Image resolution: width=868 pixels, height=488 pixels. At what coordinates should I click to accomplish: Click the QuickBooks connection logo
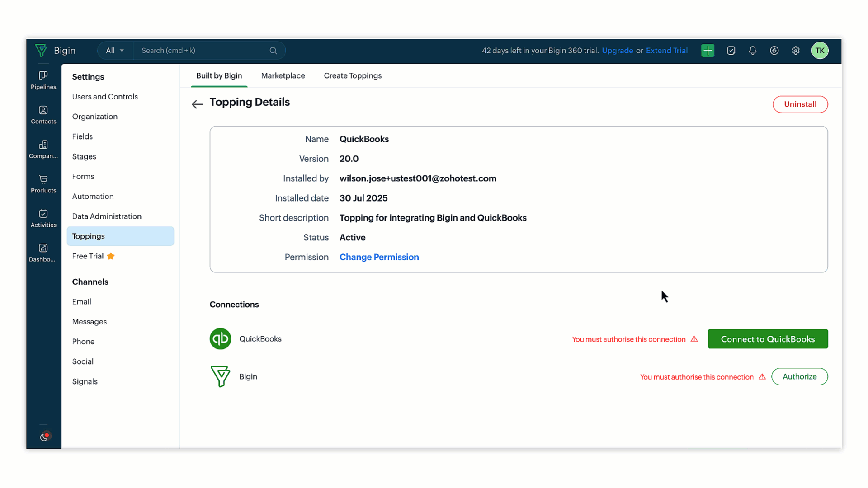click(x=220, y=339)
